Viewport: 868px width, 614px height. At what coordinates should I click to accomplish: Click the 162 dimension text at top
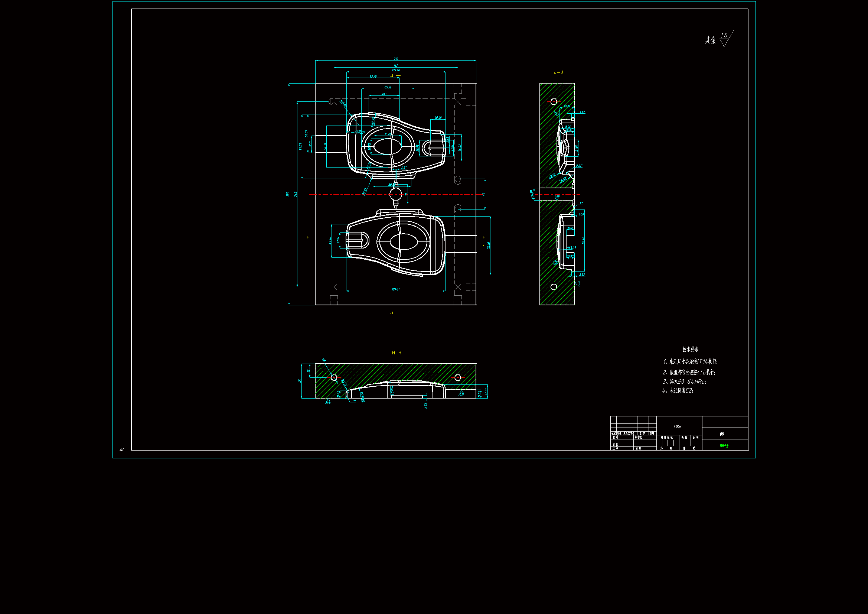(396, 66)
